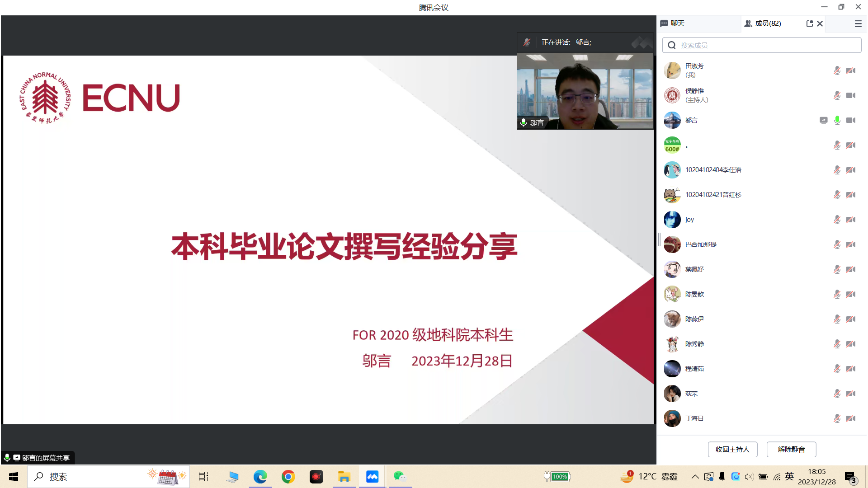Unmute 田淑芳's microphone
Image resolution: width=868 pixels, height=488 pixels.
(837, 70)
